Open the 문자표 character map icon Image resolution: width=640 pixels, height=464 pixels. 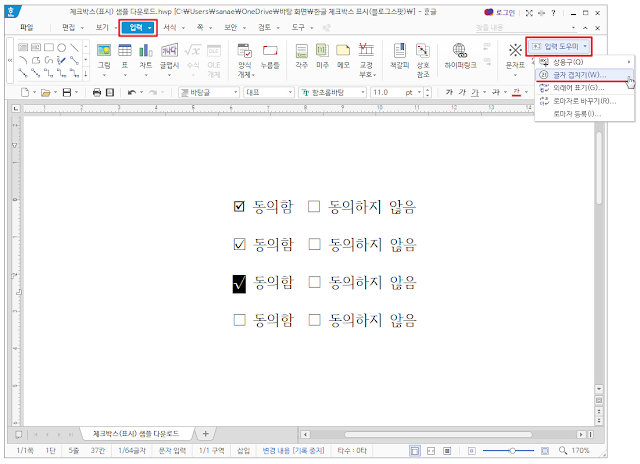515,51
